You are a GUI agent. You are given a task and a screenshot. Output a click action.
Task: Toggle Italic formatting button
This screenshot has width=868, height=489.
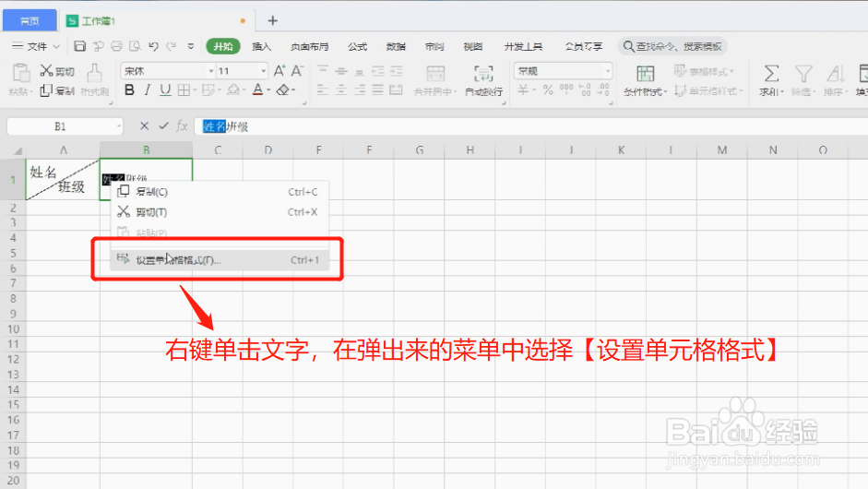[148, 89]
